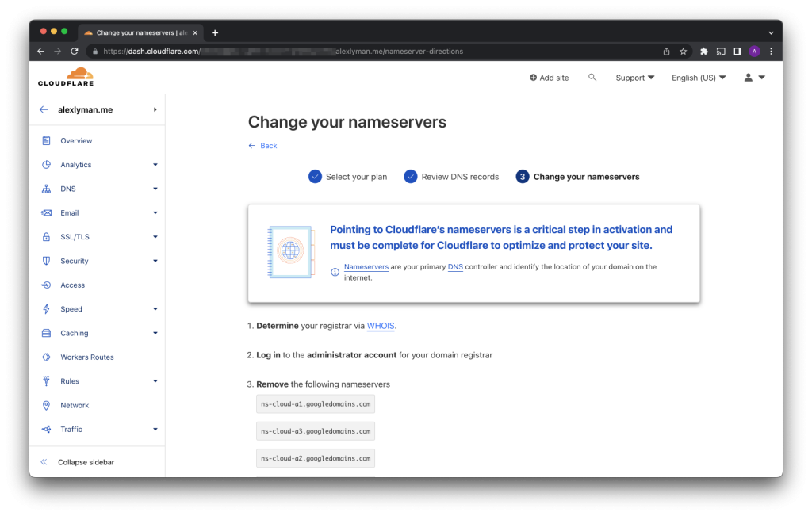Expand the SSL/TLS sidebar section
812x516 pixels.
(x=155, y=237)
